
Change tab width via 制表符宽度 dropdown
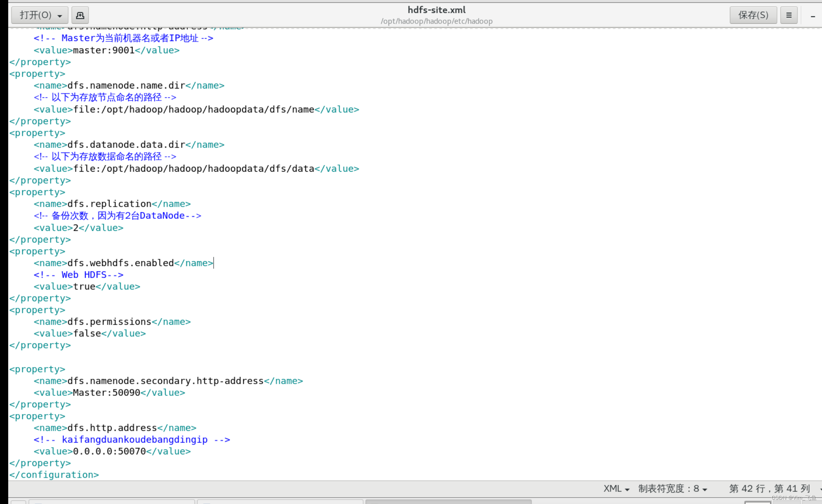[x=673, y=489]
